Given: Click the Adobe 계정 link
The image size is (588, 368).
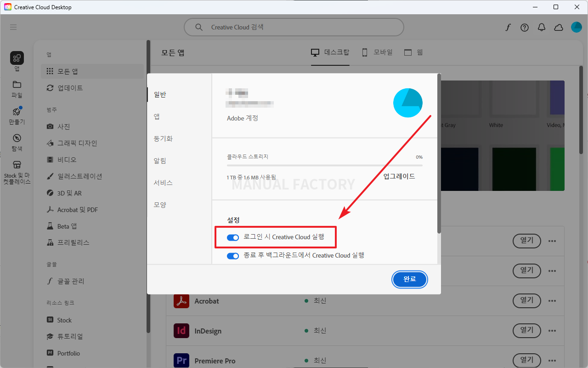Looking at the screenshot, I should click(243, 118).
